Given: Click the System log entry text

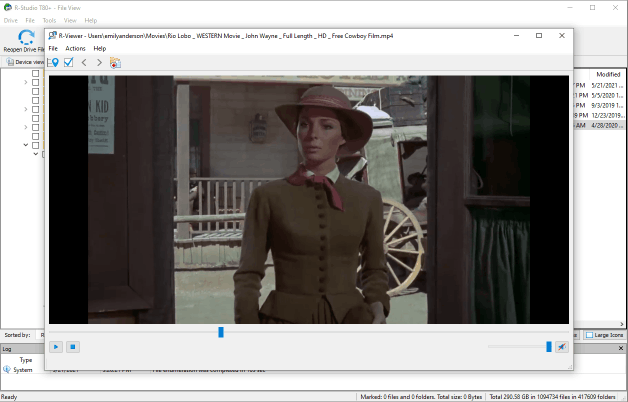Looking at the screenshot, I should click(x=23, y=370).
